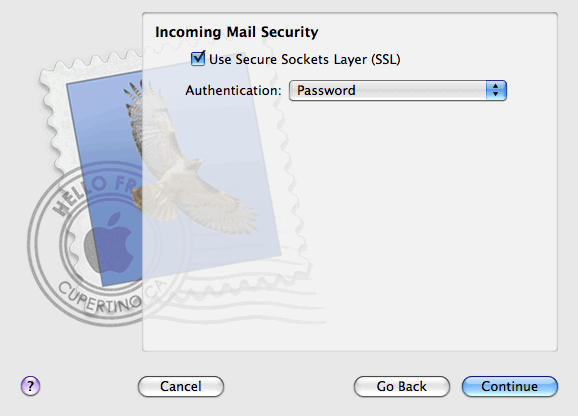Image resolution: width=578 pixels, height=416 pixels.
Task: Click the checkmark in the SSL box
Action: 199,57
